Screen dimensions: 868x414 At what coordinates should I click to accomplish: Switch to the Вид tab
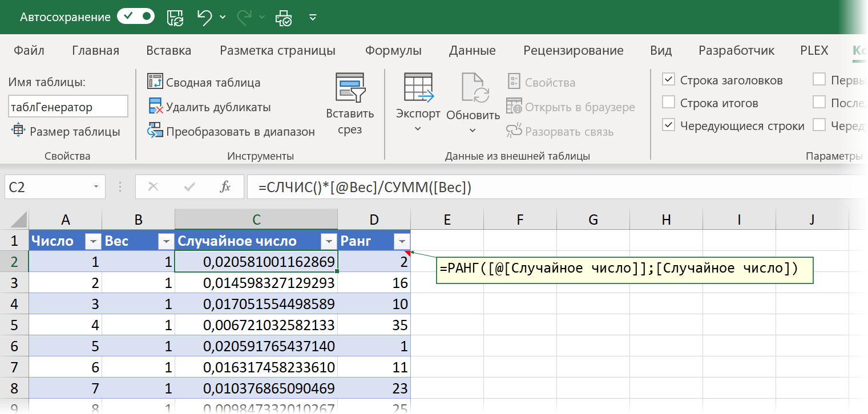coord(661,50)
